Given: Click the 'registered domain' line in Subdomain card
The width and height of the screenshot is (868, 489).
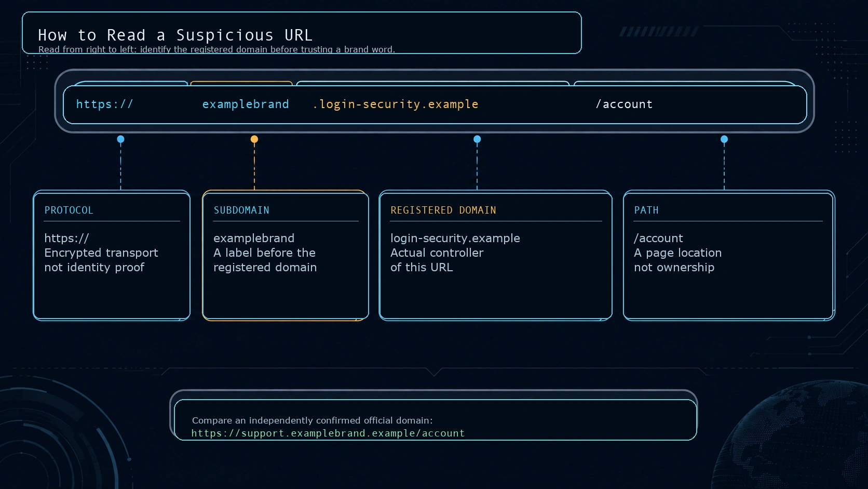Looking at the screenshot, I should click(x=265, y=267).
